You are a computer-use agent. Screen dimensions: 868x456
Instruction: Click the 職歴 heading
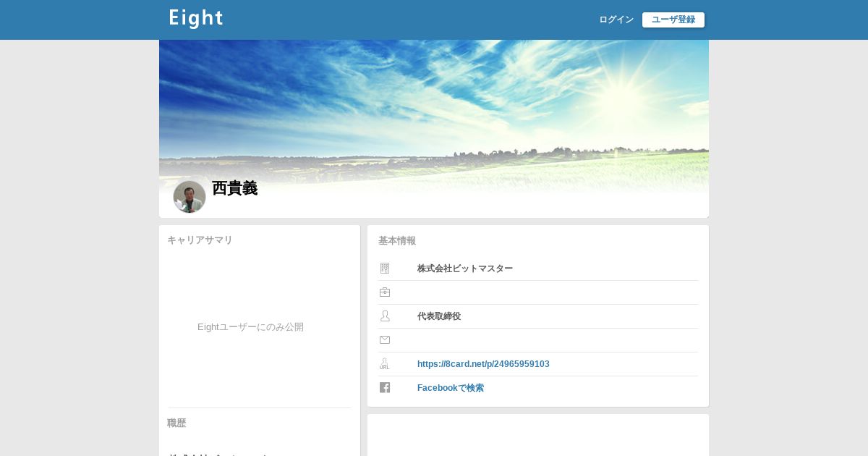pos(176,423)
